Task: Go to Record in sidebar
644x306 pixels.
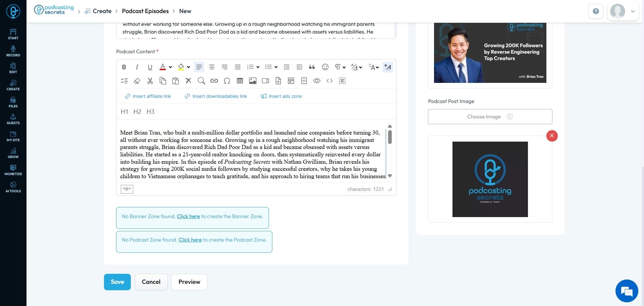Action: pyautogui.click(x=13, y=51)
